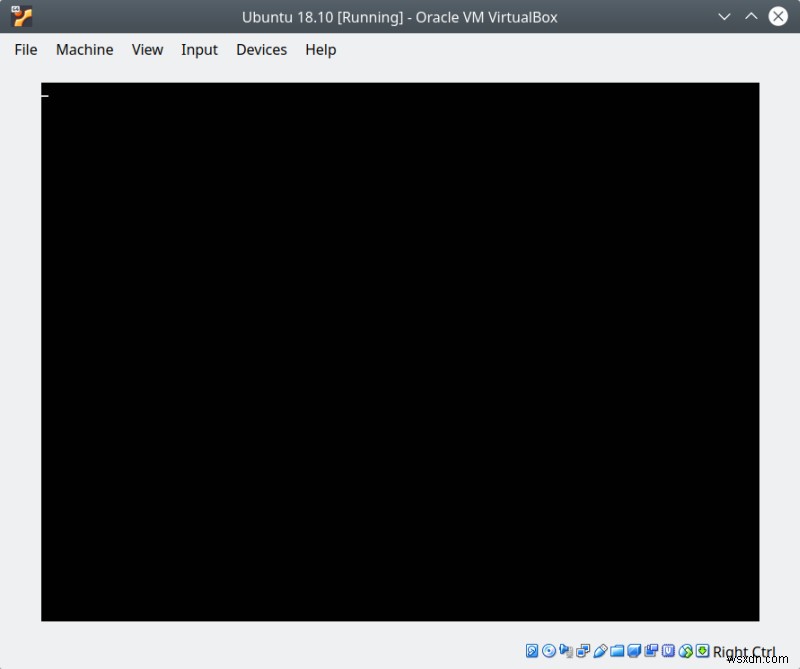The height and width of the screenshot is (669, 800).
Task: Open the Hard Disks status icon
Action: point(531,651)
